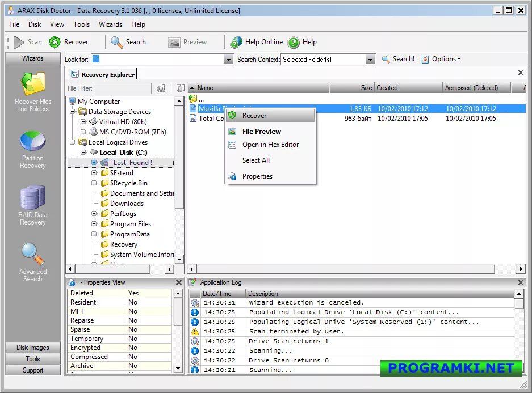This screenshot has width=532, height=393.
Task: Sort file list by Name column
Action: pyautogui.click(x=258, y=88)
